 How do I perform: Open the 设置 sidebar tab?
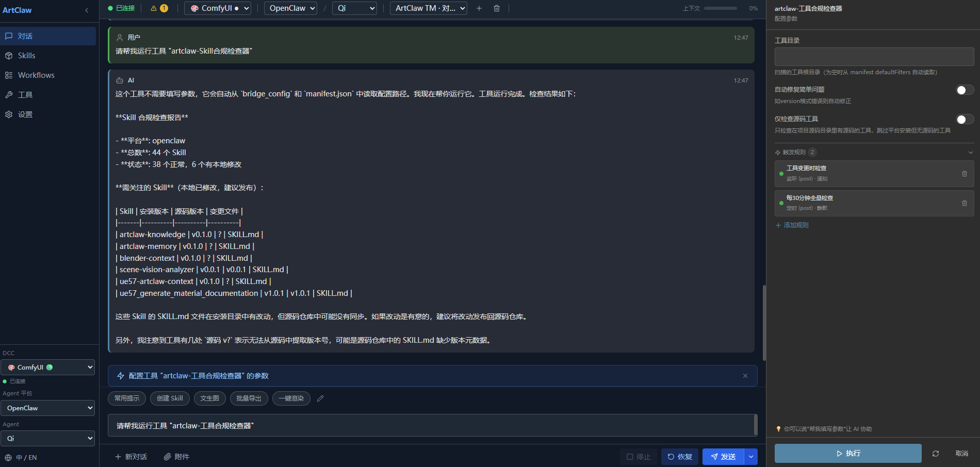[48, 114]
